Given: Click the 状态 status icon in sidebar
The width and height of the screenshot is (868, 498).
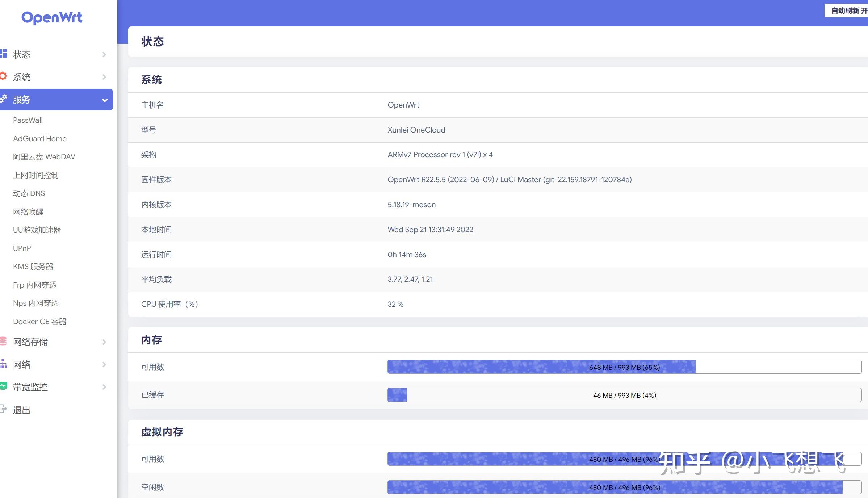Looking at the screenshot, I should pyautogui.click(x=4, y=54).
